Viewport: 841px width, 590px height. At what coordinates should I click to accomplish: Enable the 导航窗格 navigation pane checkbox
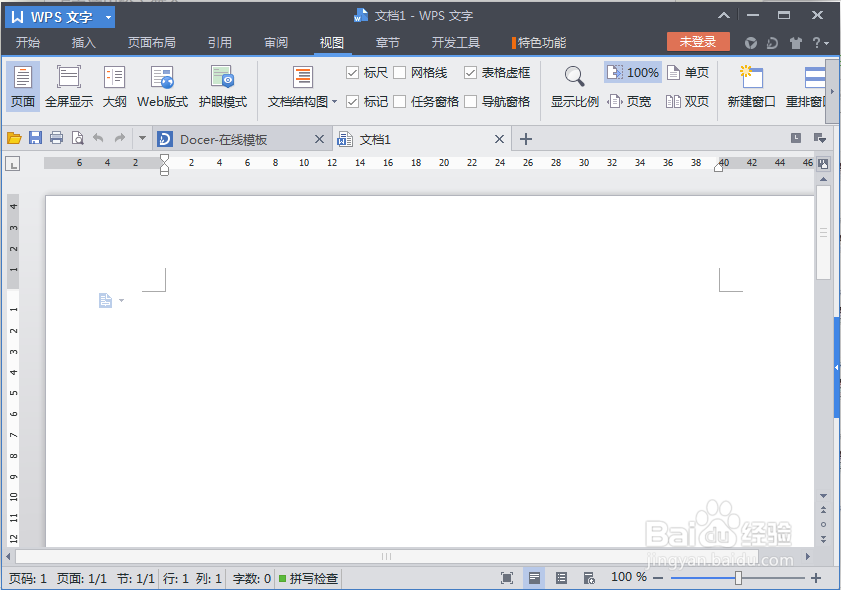coord(470,101)
